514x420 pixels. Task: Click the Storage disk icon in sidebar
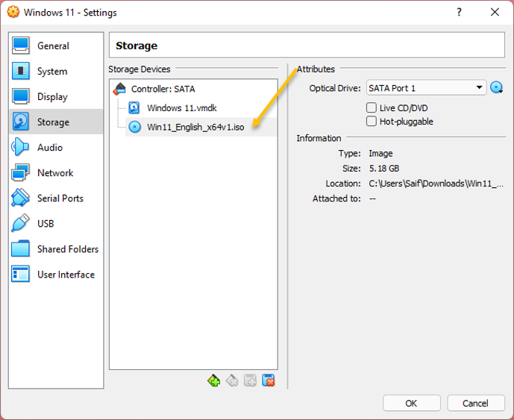tap(20, 122)
